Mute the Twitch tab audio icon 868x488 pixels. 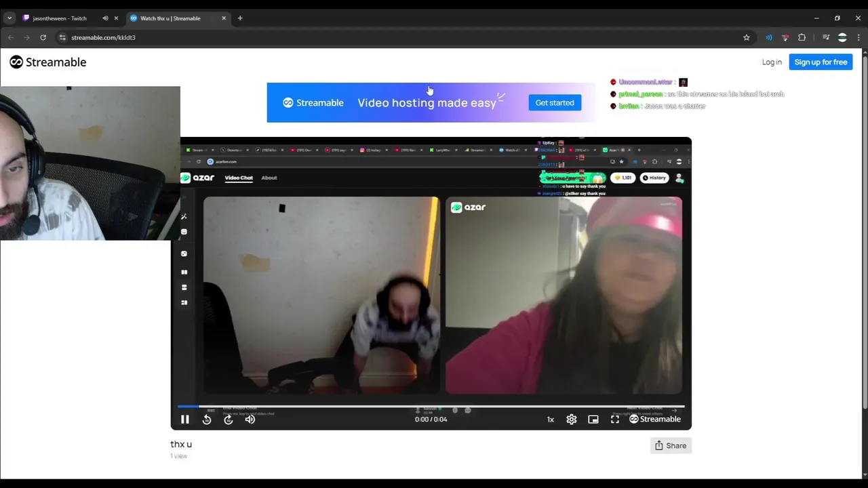click(x=105, y=18)
